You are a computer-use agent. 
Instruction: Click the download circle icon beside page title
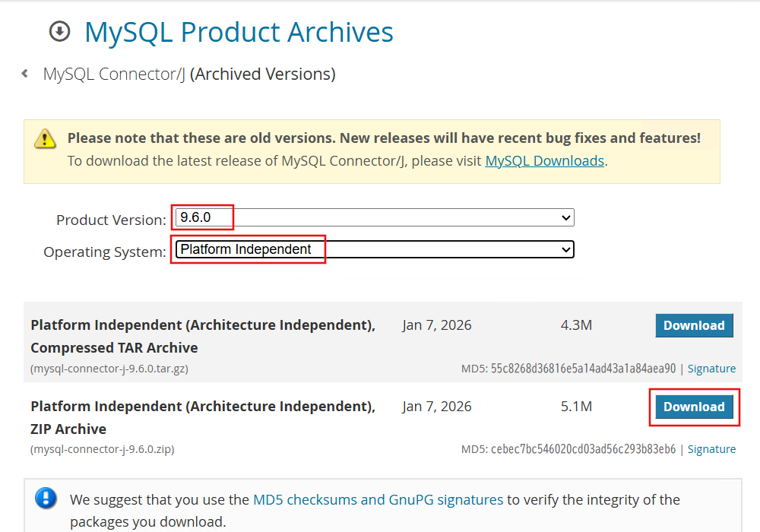tap(59, 31)
